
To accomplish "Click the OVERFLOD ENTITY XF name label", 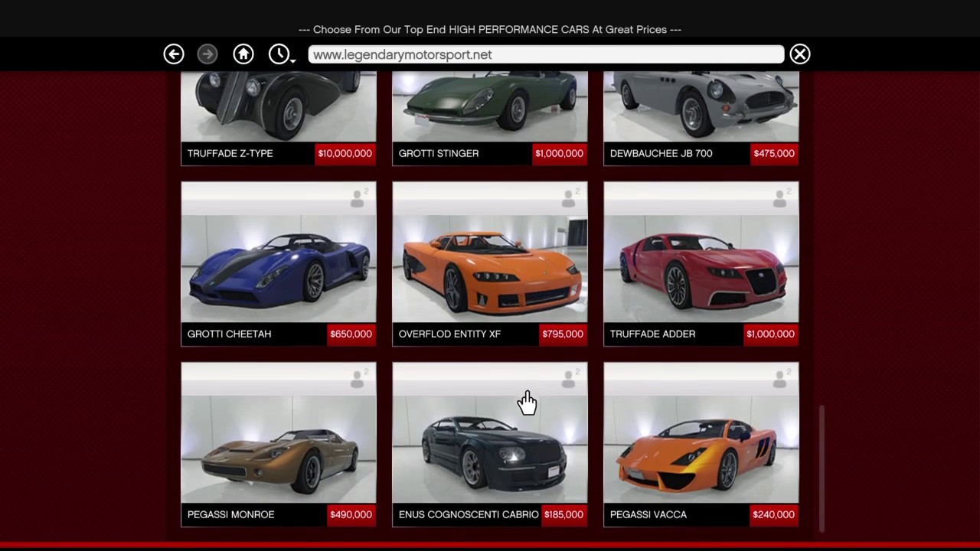I will tap(449, 334).
